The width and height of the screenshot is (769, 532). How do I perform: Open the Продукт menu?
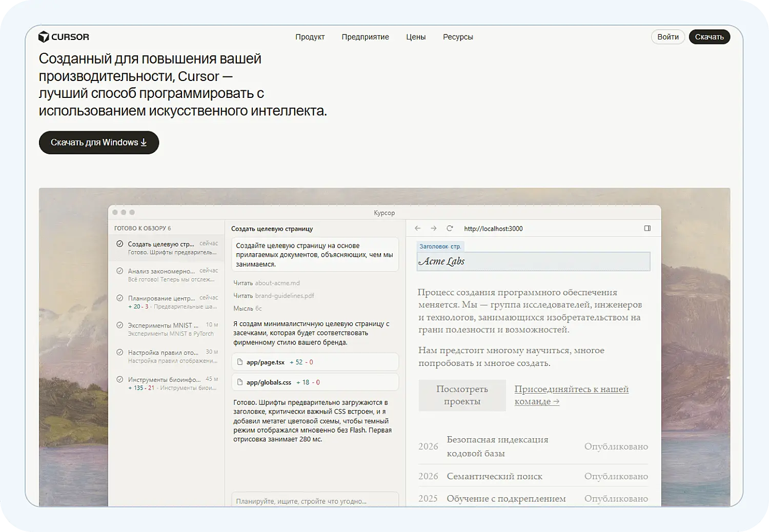pos(310,37)
